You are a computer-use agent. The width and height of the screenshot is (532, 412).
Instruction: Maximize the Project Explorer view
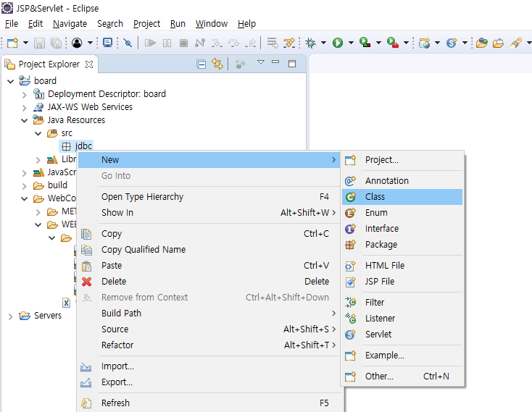coord(292,64)
